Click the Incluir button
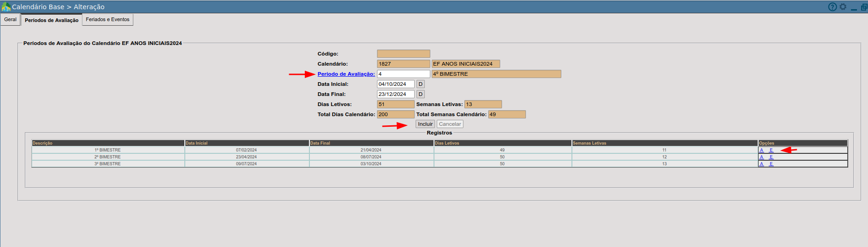 [x=425, y=124]
